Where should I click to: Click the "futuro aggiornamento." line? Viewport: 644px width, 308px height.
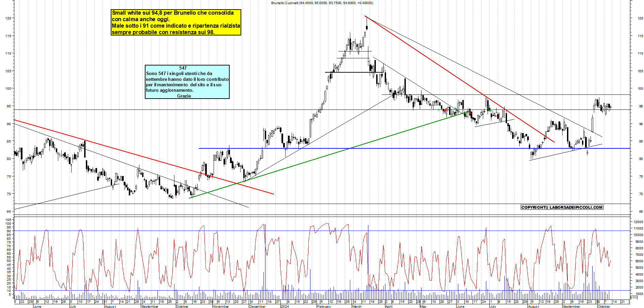(x=170, y=90)
